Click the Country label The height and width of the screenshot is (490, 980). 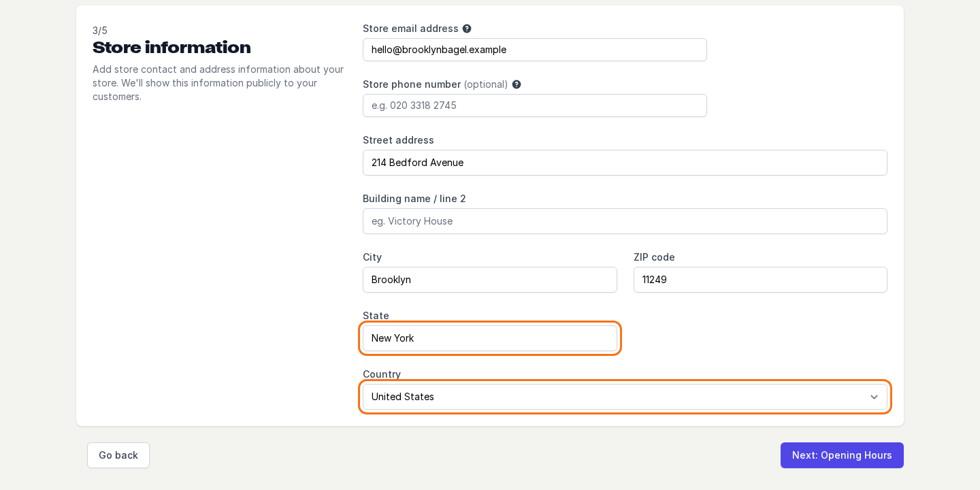382,374
